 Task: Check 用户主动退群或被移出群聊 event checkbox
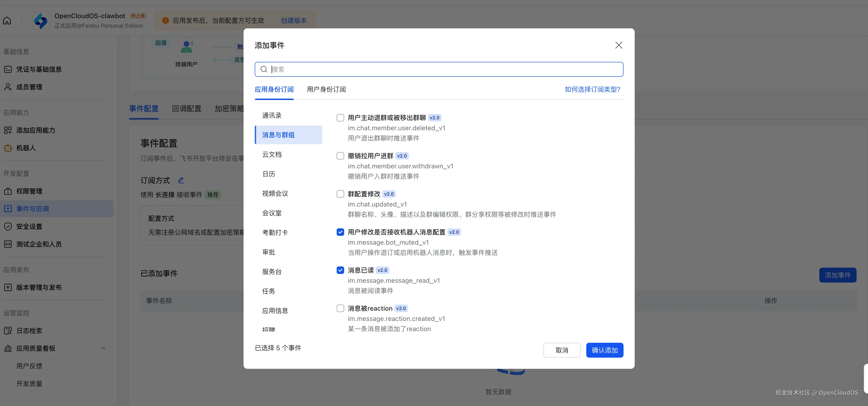point(340,117)
